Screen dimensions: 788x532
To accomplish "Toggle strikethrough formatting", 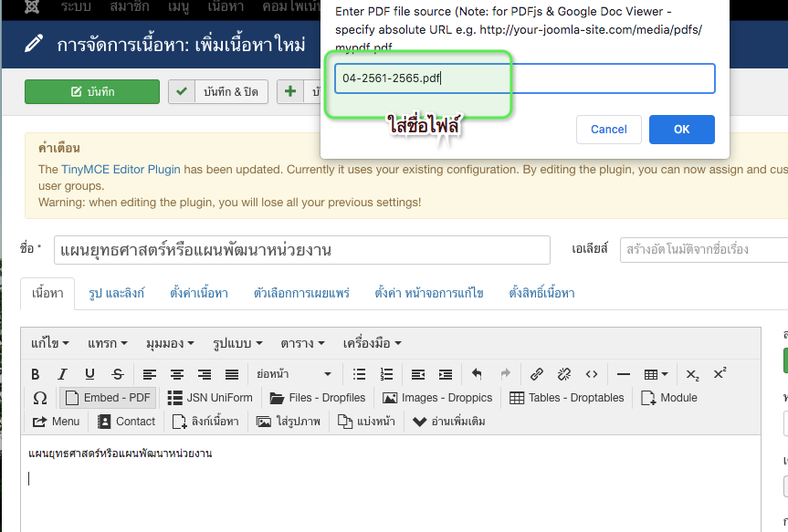I will pyautogui.click(x=118, y=374).
